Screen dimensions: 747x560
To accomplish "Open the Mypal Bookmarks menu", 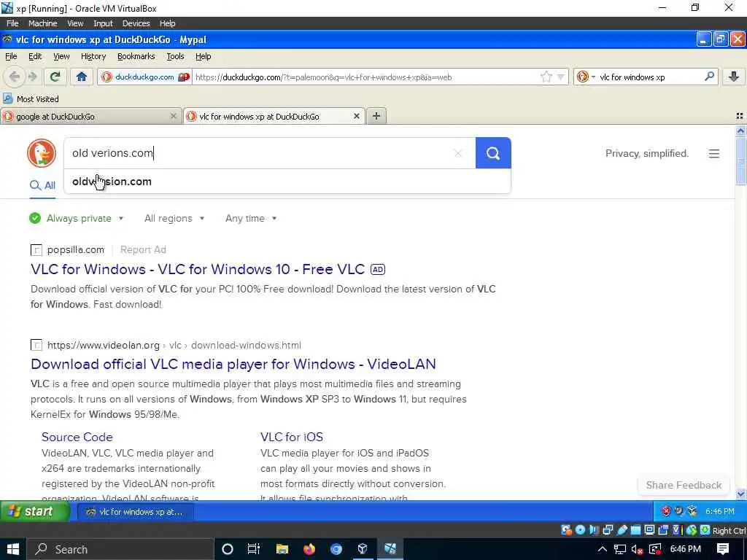I will pos(136,56).
